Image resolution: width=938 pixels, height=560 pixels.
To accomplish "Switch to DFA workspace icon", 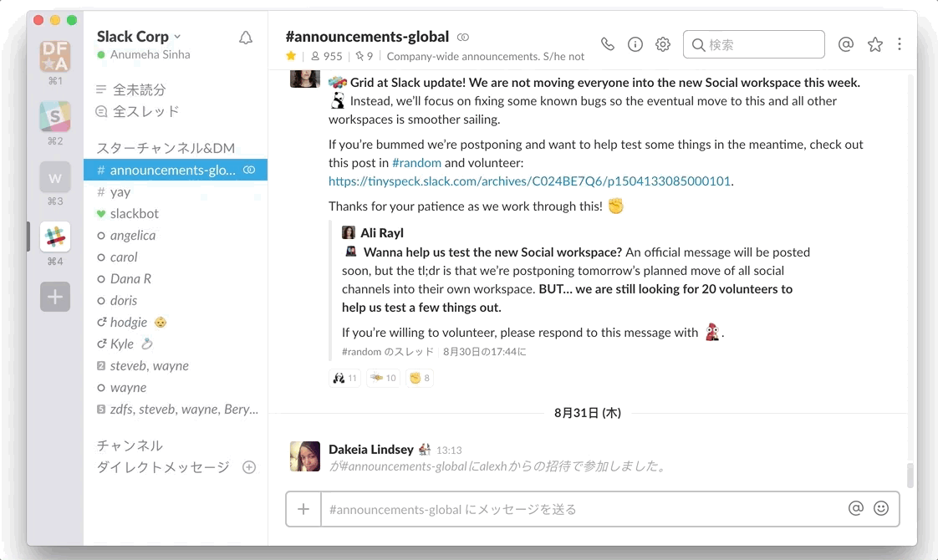I will click(x=55, y=56).
